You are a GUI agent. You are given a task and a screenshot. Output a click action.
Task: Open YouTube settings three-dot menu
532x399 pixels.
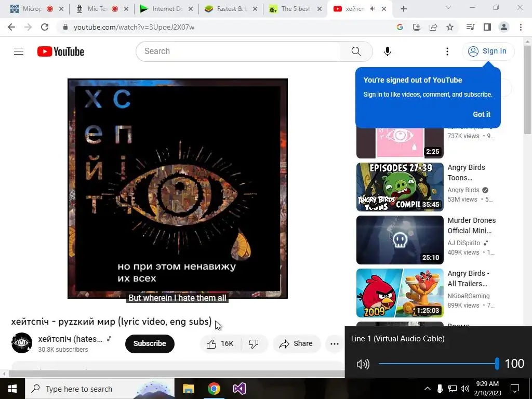coord(447,51)
